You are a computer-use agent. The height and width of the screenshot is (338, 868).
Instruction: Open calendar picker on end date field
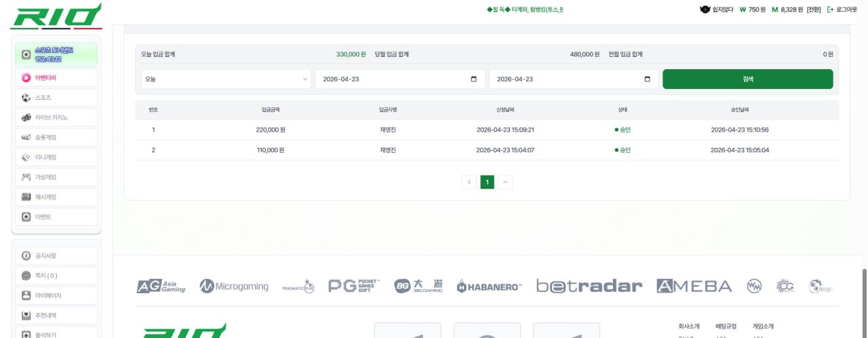(647, 79)
